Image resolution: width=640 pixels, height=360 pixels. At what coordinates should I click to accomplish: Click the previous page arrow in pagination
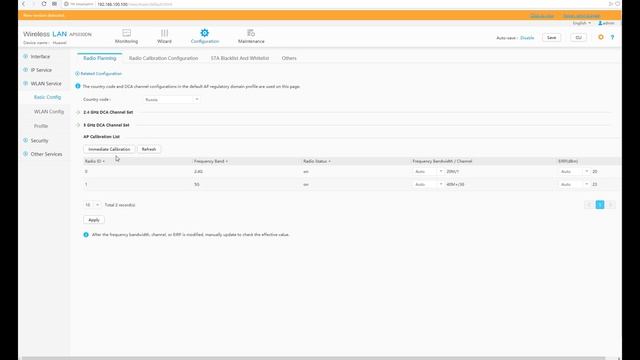point(589,205)
